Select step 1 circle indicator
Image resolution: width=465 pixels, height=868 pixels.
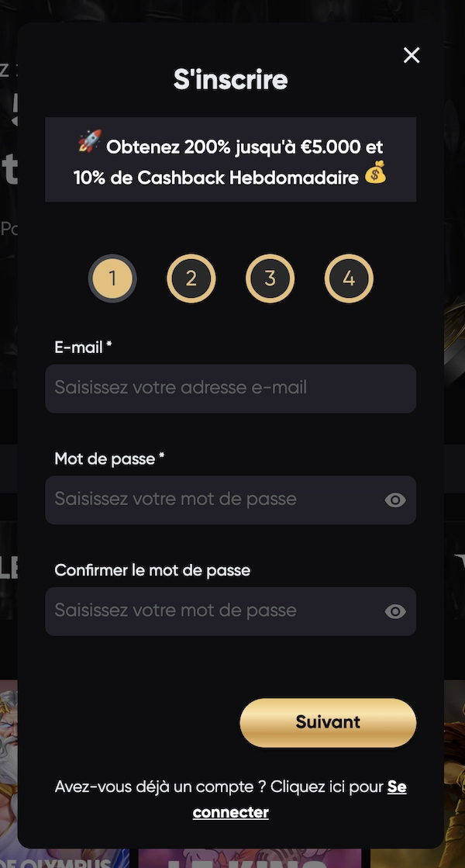(x=113, y=278)
